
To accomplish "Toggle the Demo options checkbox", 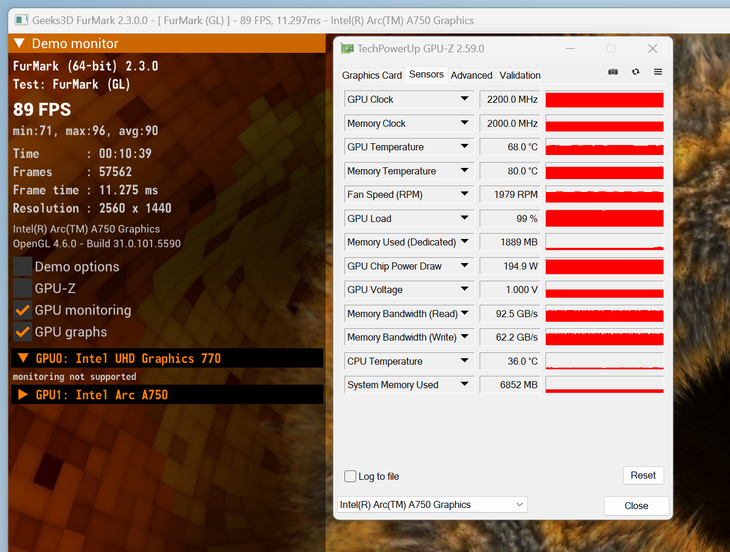I will pyautogui.click(x=22, y=267).
